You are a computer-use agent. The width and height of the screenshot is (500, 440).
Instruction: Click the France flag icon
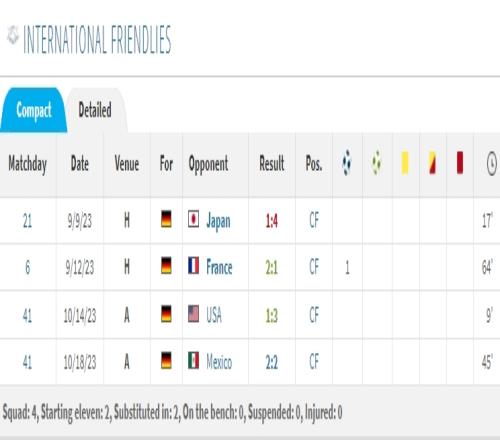pyautogui.click(x=193, y=266)
